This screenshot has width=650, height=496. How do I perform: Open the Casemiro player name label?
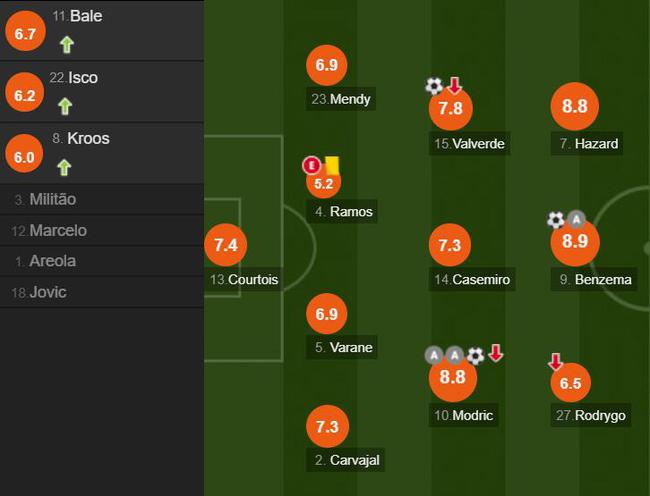tap(473, 280)
